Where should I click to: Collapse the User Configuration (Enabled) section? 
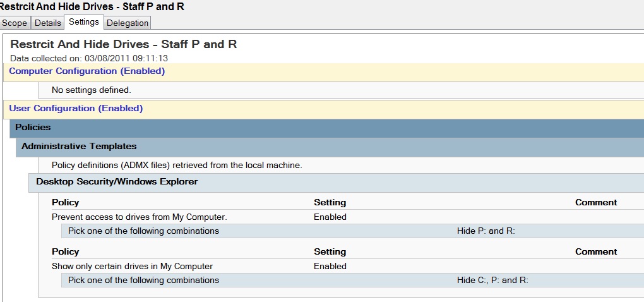pyautogui.click(x=76, y=109)
